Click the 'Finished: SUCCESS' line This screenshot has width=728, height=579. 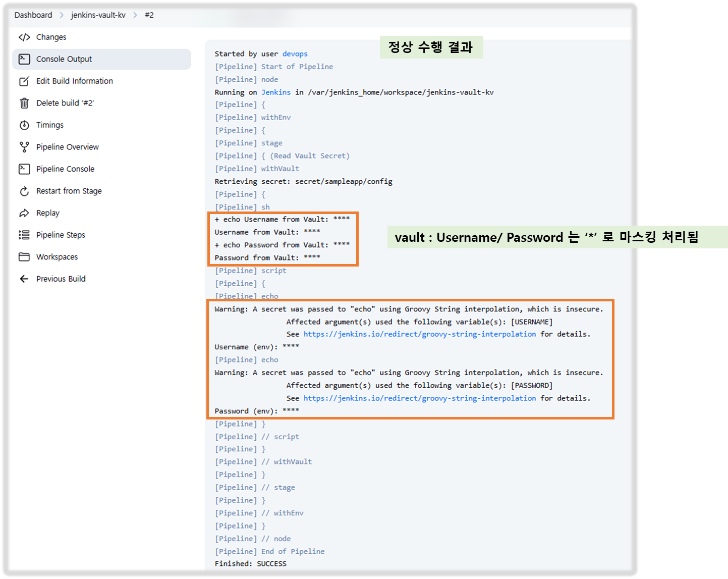click(251, 564)
